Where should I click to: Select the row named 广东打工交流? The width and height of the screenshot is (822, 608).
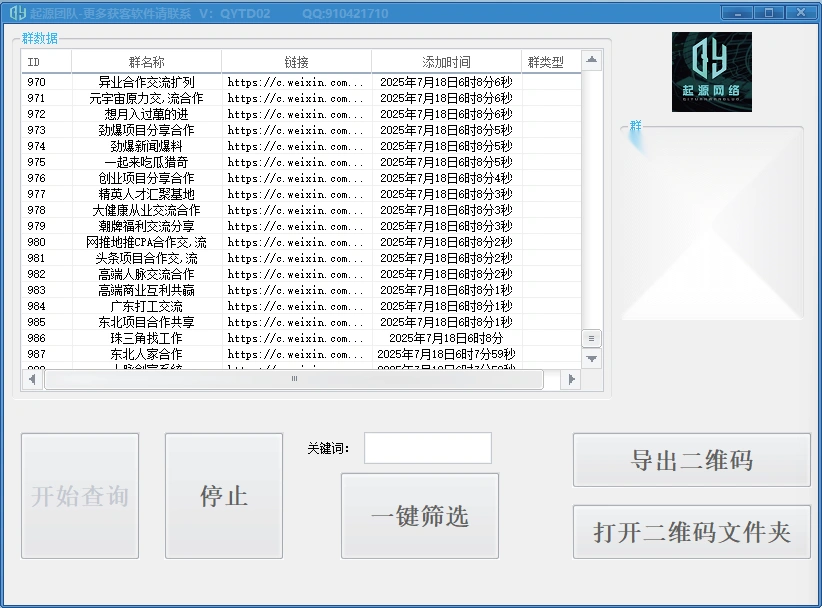(x=146, y=306)
